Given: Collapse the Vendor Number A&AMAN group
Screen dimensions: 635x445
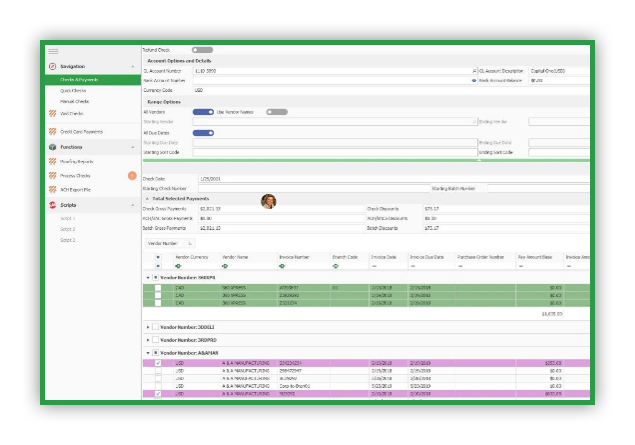Looking at the screenshot, I should pos(148,353).
